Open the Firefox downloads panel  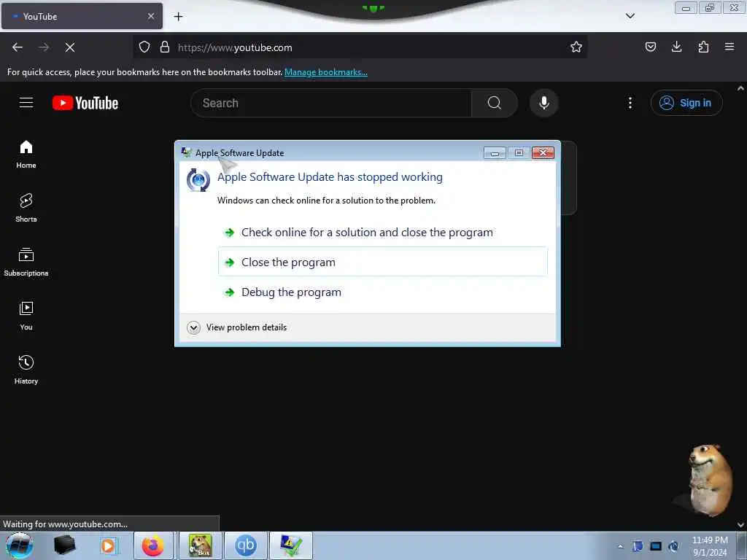[676, 47]
